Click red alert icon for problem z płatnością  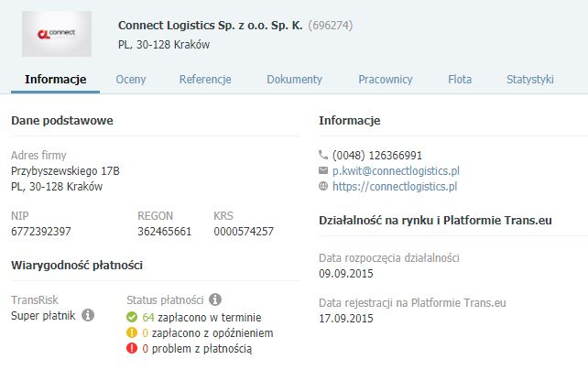pyautogui.click(x=132, y=348)
